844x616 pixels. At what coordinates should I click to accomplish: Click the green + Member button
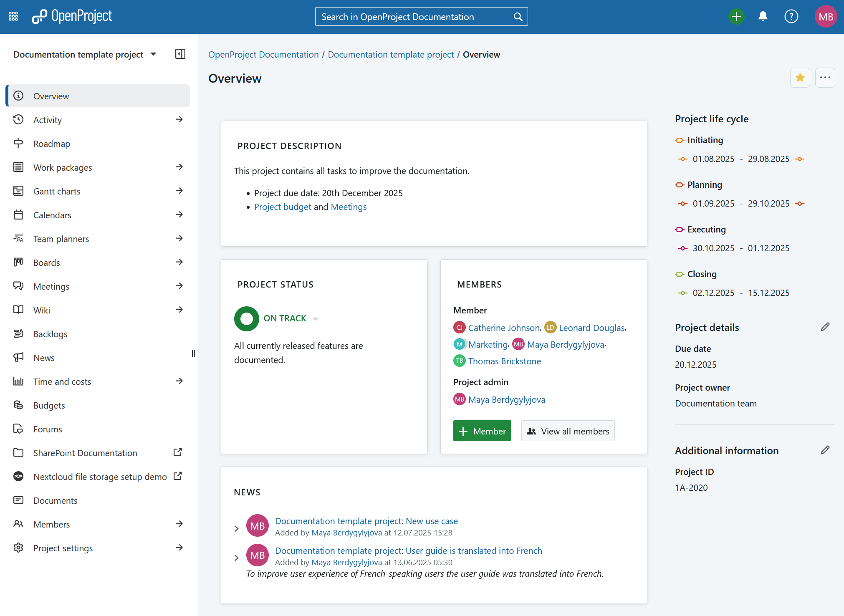(482, 431)
